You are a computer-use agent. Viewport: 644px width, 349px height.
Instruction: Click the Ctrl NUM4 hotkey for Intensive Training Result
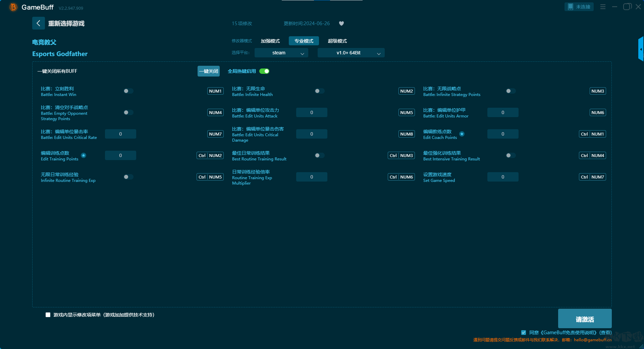593,155
